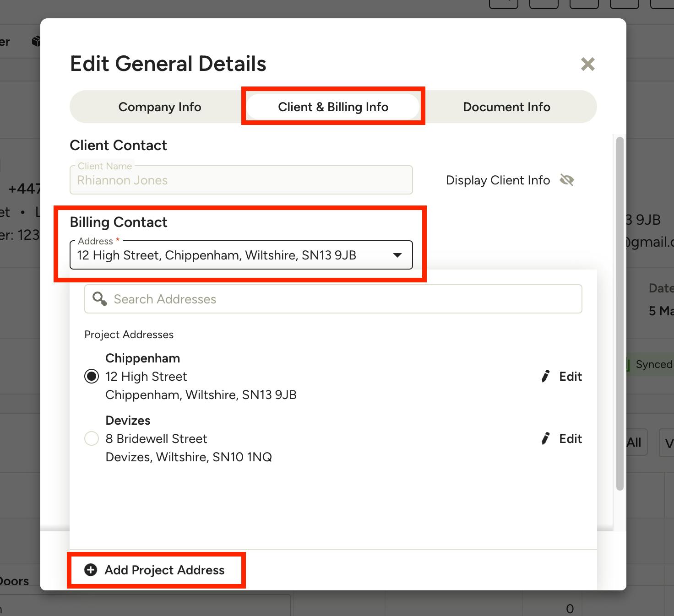
Task: Click Add Project Address
Action: (x=155, y=570)
